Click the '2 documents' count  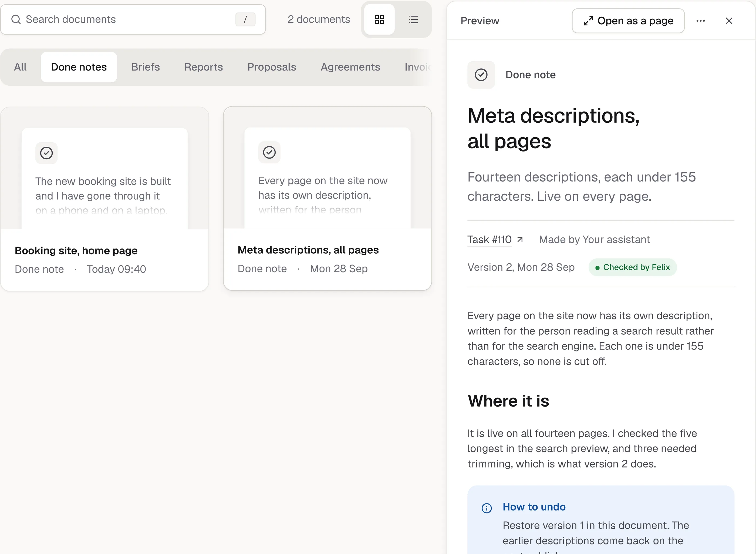pos(319,19)
